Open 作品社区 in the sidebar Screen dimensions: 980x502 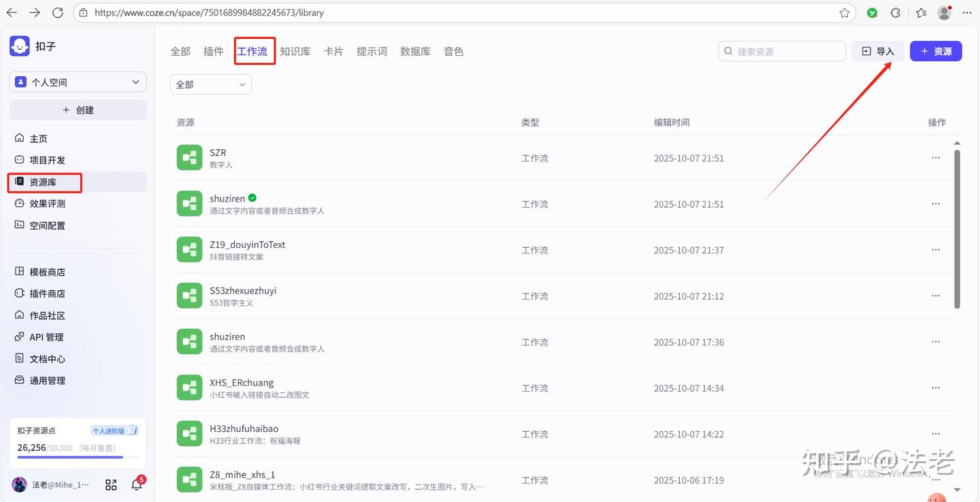click(78, 315)
